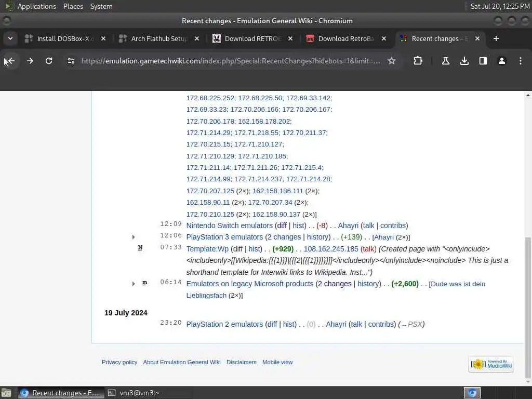Open About Emulation General Wiki link
Viewport: 532px width, 399px height.
tap(182, 362)
